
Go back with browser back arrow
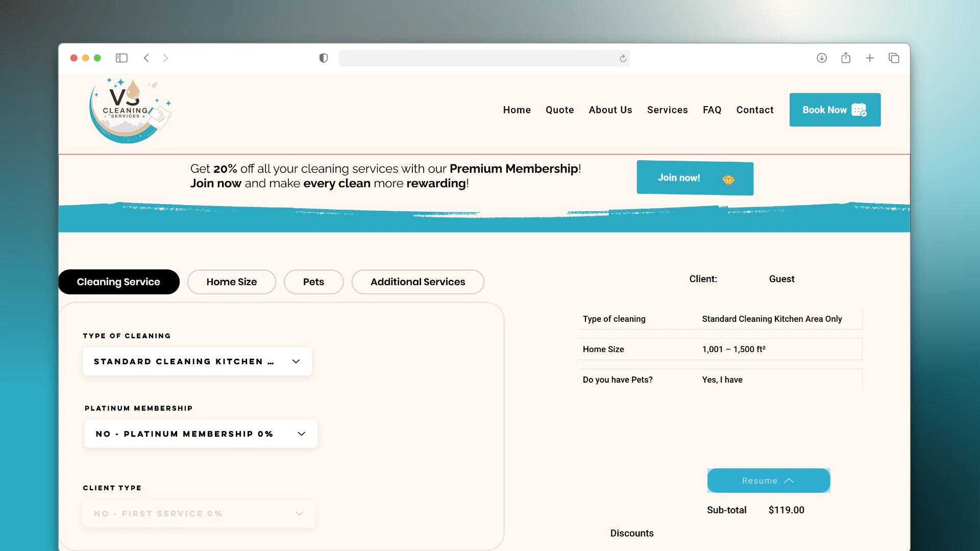(146, 58)
